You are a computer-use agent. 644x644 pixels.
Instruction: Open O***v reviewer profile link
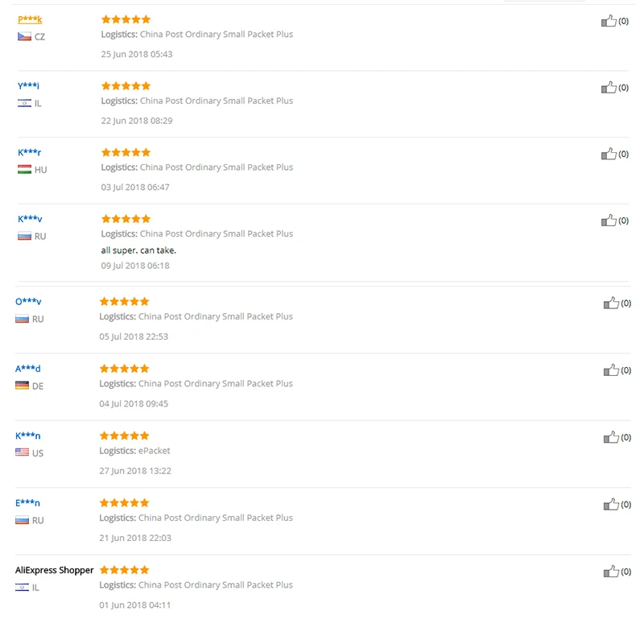(x=28, y=302)
